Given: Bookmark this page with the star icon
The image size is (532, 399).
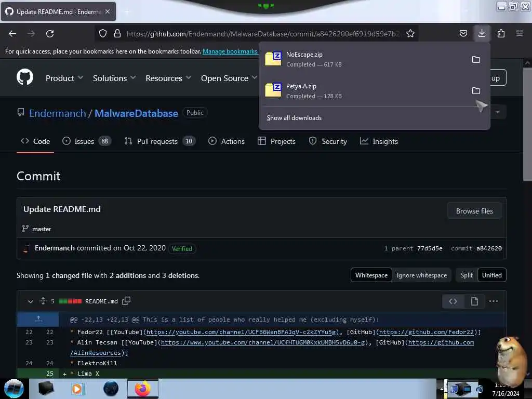Looking at the screenshot, I should 410,33.
